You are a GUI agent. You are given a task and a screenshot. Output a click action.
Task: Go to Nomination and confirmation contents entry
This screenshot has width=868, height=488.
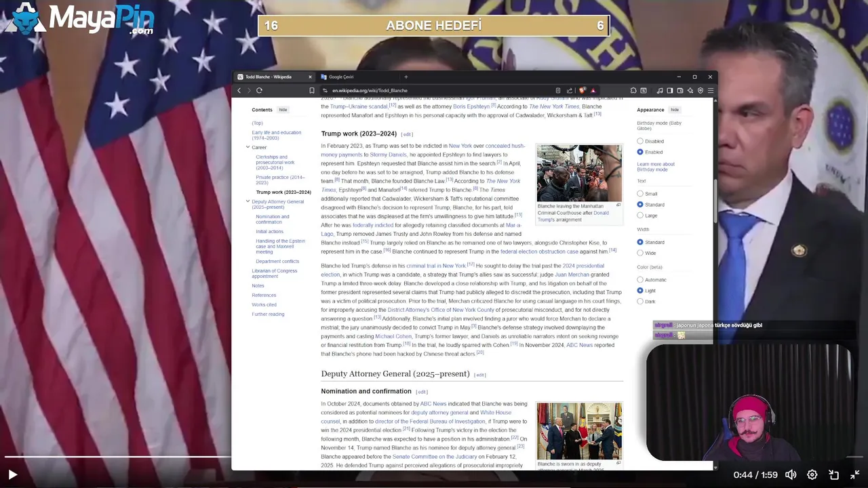pos(273,219)
